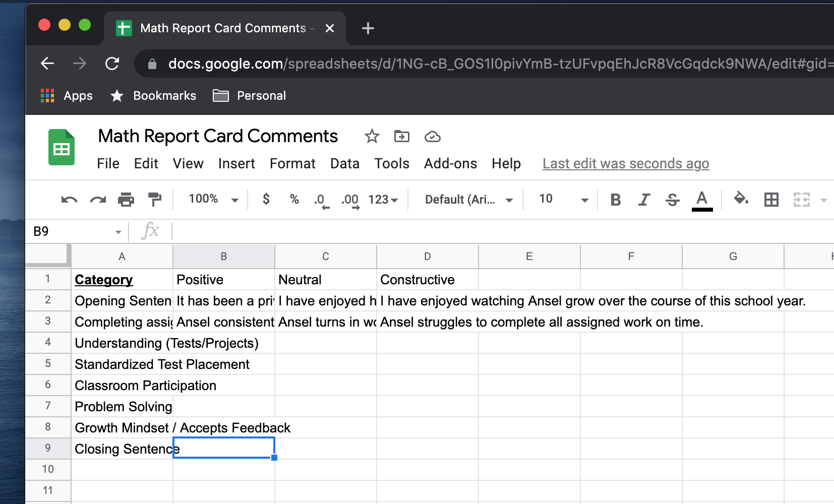Screen dimensions: 834x504
Task: Click the browser forward arrow
Action: (80, 64)
